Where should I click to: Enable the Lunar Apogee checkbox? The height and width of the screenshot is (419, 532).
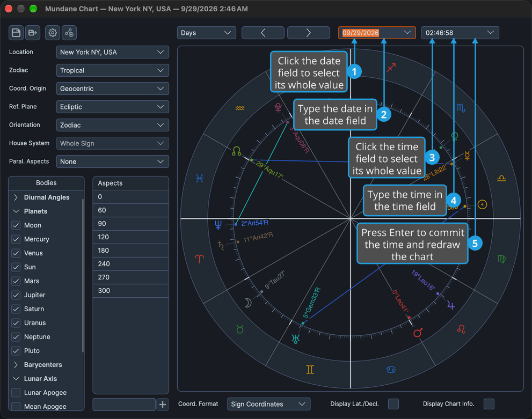pyautogui.click(x=16, y=393)
